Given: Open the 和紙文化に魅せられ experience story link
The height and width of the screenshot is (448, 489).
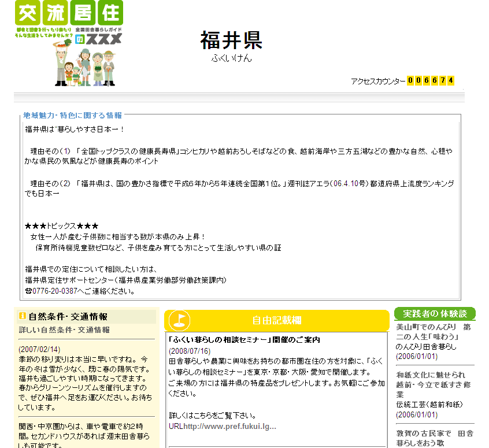Looking at the screenshot, I should [434, 384].
